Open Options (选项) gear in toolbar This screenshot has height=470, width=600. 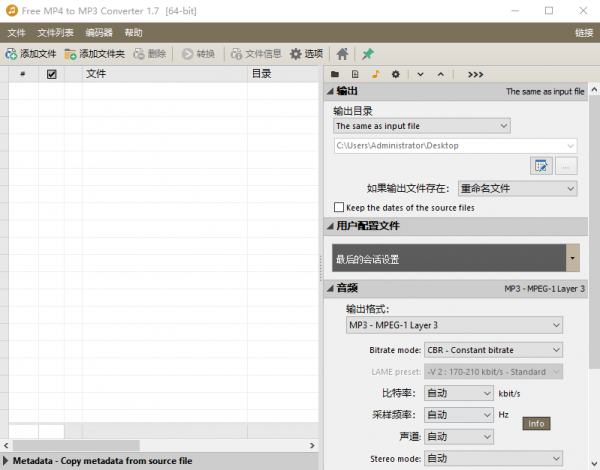tap(307, 54)
